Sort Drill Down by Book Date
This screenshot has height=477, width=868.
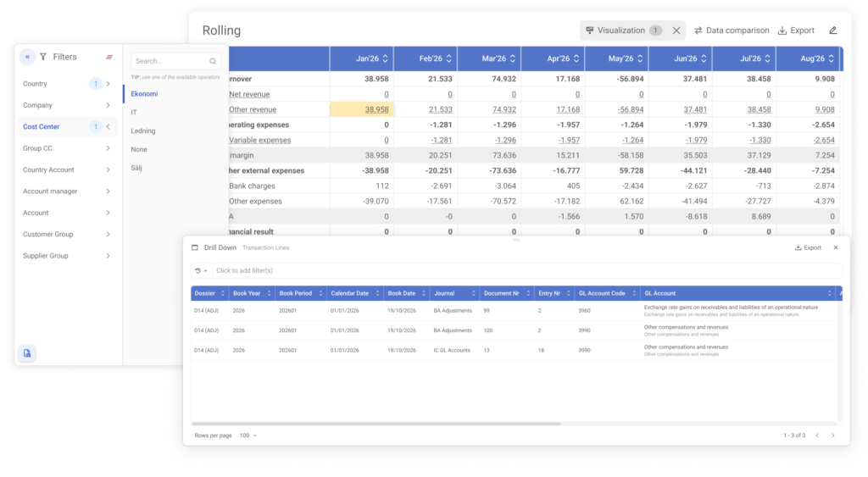tap(424, 293)
